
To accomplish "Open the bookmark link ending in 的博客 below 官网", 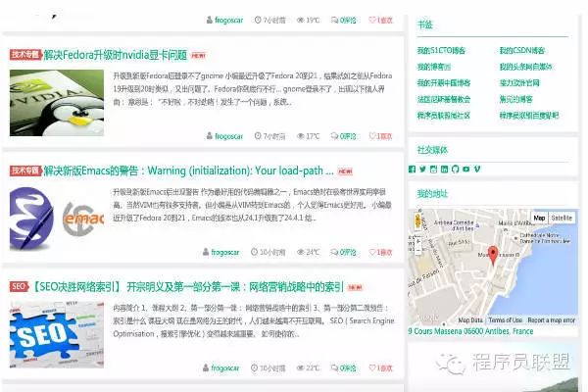I will point(515,99).
